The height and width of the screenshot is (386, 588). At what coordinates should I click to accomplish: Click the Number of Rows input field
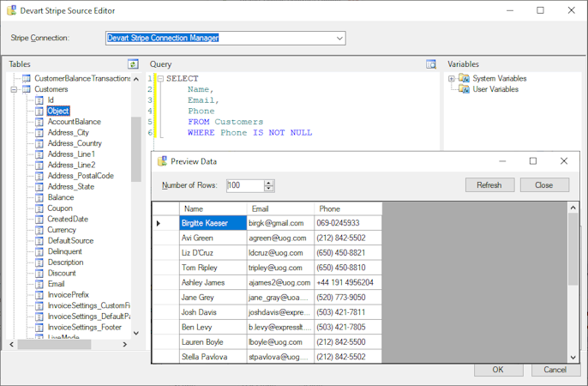click(x=244, y=185)
